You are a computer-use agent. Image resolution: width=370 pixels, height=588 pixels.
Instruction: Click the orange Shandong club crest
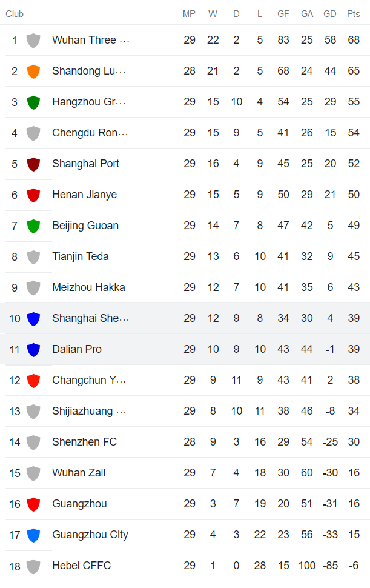pos(33,70)
